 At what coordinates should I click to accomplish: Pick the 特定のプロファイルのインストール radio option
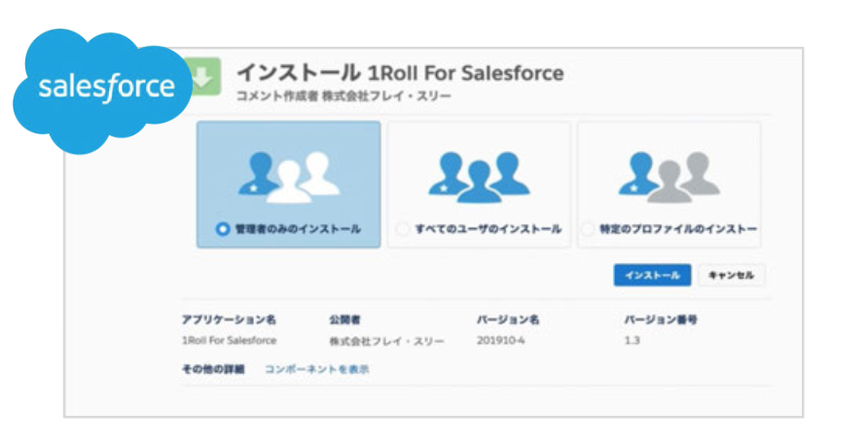point(588,229)
